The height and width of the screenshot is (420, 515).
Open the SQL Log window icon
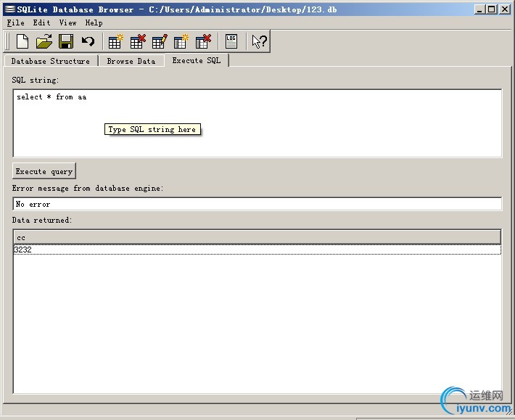231,41
